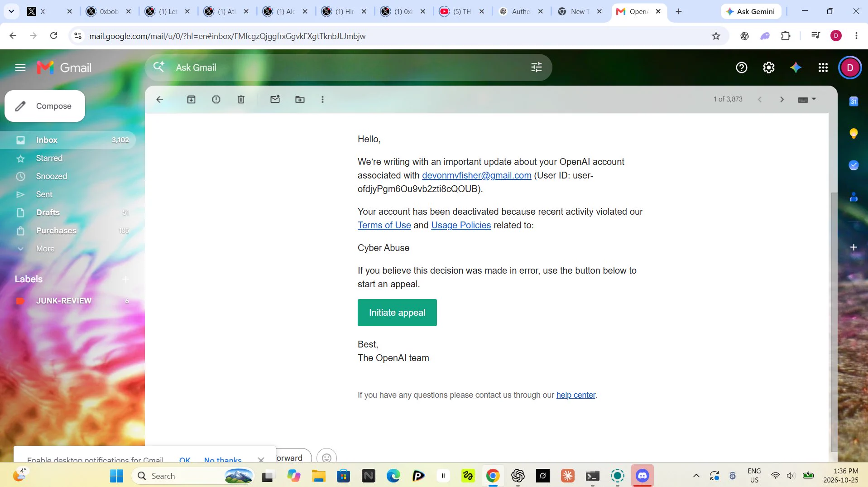Get add-ons with plus icon
The width and height of the screenshot is (868, 487).
[854, 247]
